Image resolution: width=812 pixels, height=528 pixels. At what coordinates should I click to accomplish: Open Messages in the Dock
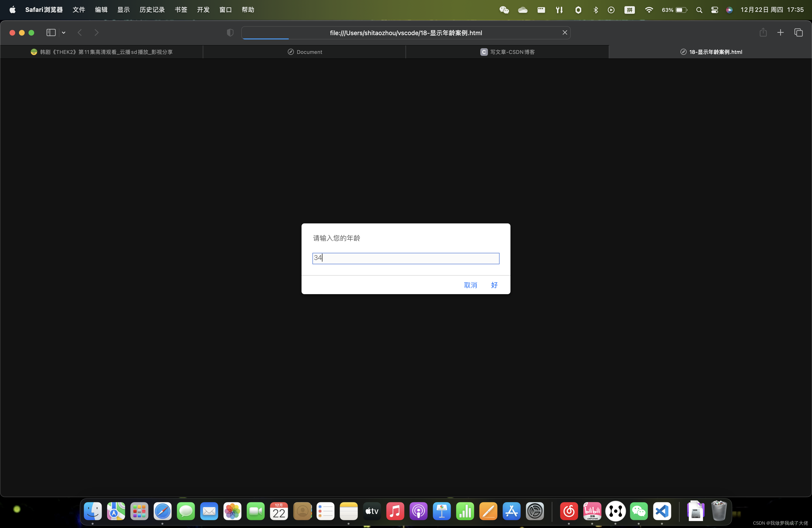186,511
